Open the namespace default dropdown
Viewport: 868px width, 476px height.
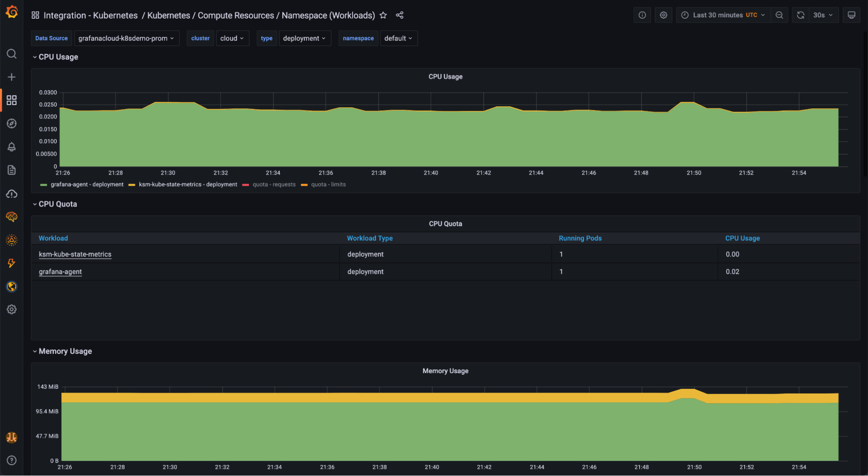tap(398, 38)
